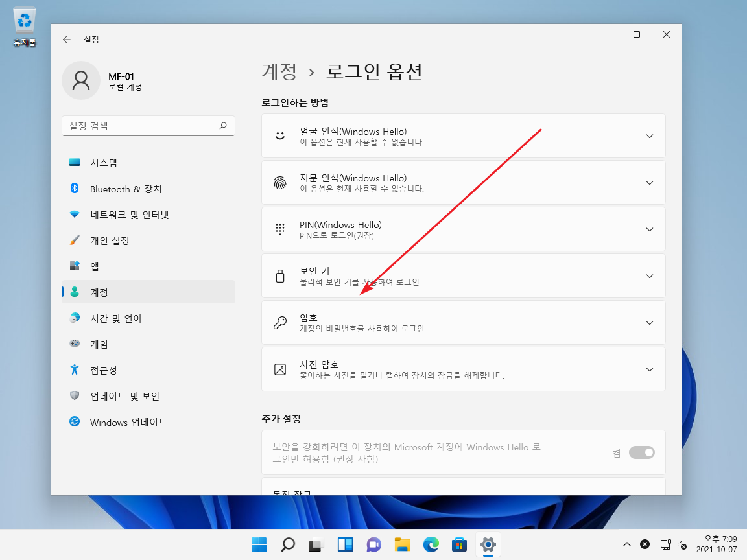Open Bluetooth & 장치 settings

click(x=148, y=189)
